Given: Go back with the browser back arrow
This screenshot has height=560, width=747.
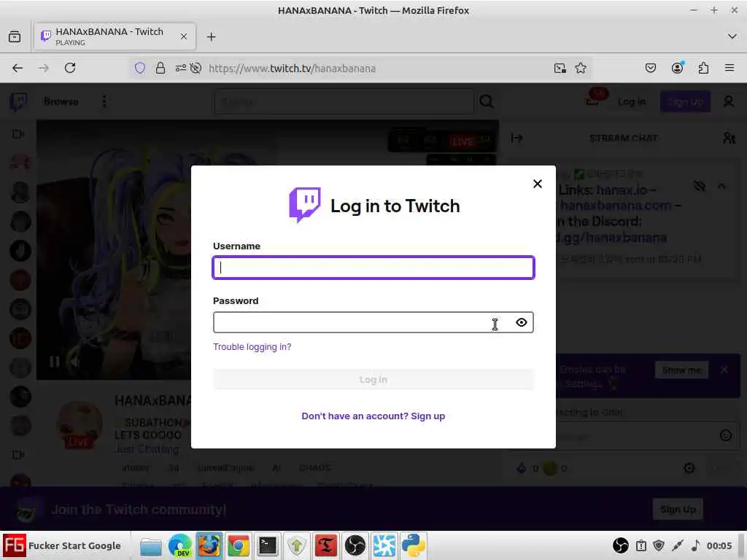Looking at the screenshot, I should pos(18,68).
